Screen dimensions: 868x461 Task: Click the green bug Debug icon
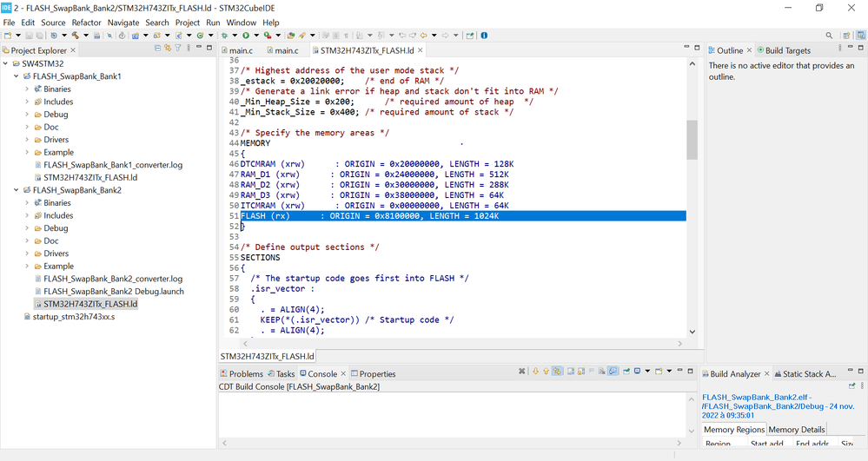[x=225, y=36]
